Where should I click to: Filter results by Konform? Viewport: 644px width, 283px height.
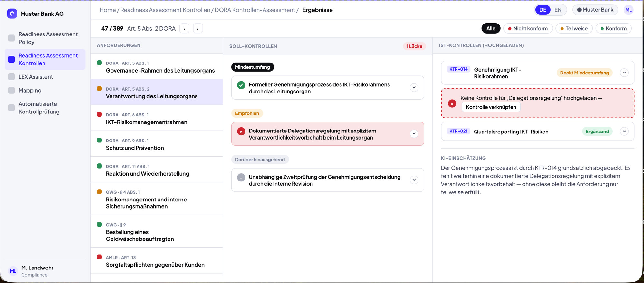(613, 28)
